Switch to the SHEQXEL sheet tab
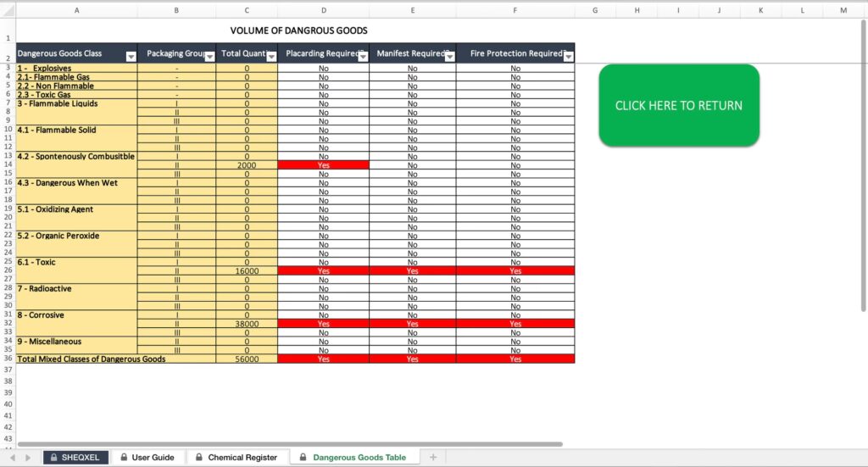The image size is (868, 467). 75,458
